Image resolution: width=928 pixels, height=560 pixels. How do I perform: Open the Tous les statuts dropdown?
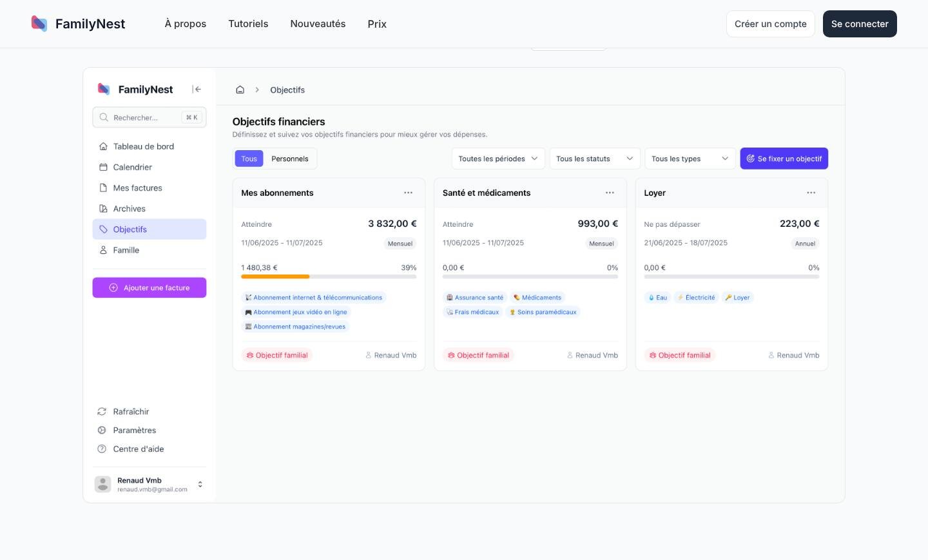coord(595,159)
